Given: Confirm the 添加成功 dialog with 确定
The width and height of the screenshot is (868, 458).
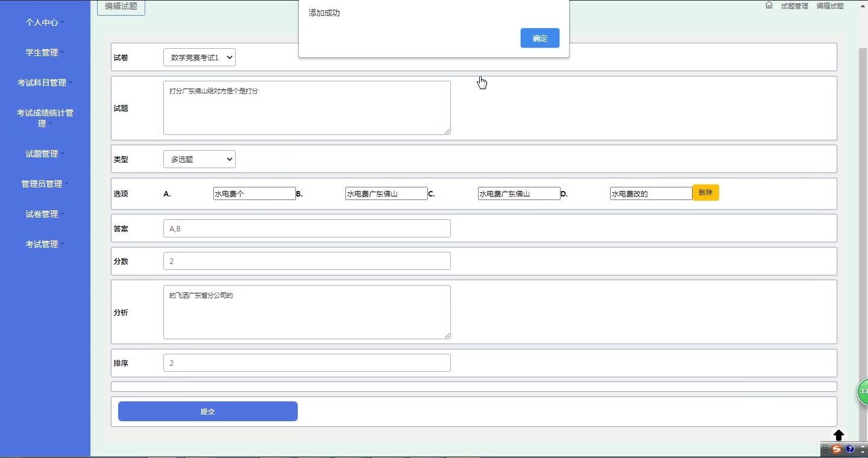Looking at the screenshot, I should pyautogui.click(x=540, y=38).
